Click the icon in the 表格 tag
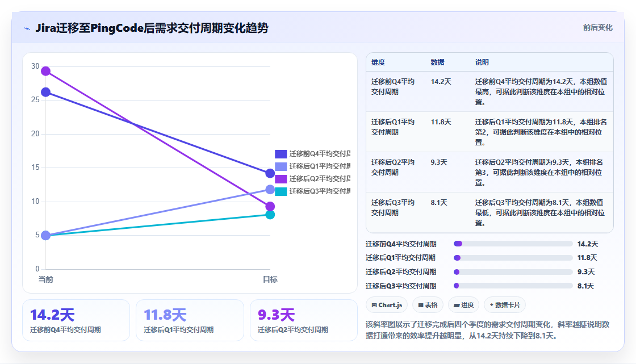Screen dimensions: 636x364 (421, 305)
